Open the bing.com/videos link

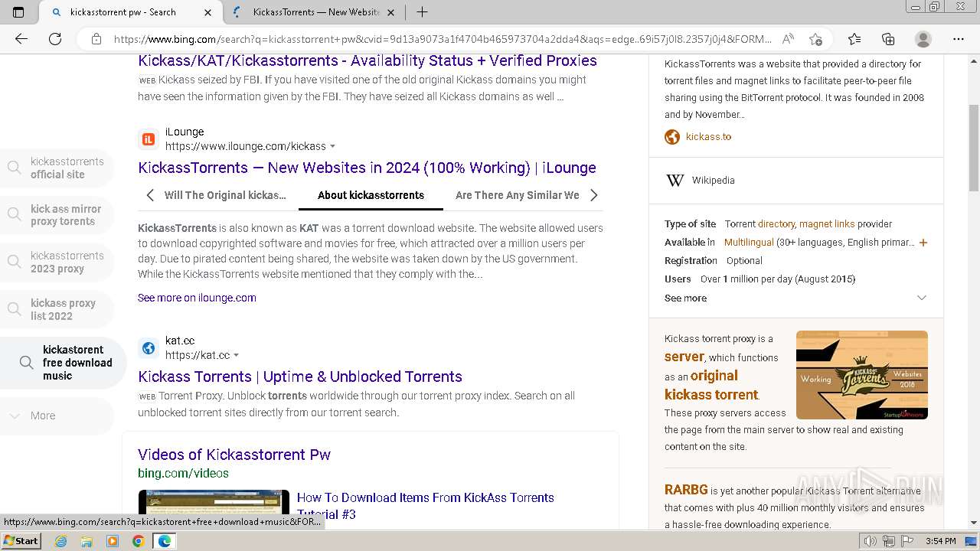click(183, 473)
